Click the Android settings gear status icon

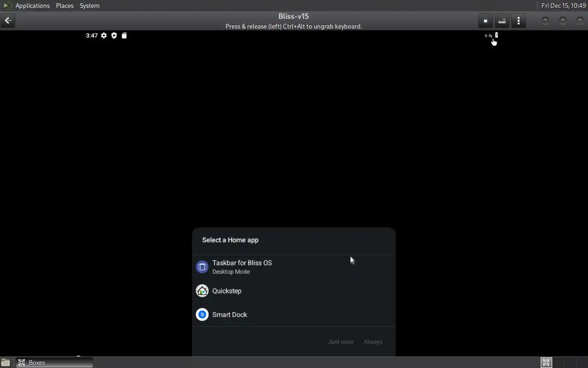104,35
